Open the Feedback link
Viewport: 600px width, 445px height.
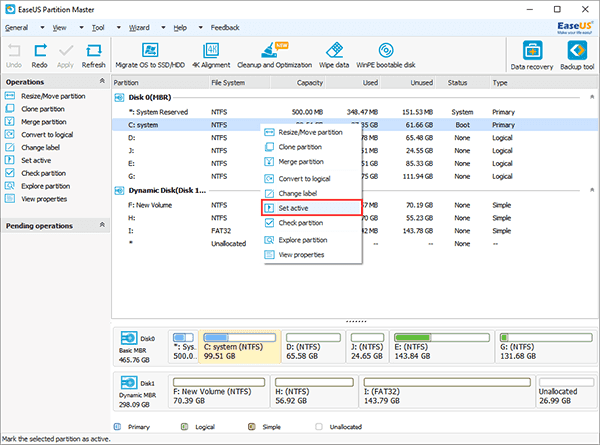(225, 28)
